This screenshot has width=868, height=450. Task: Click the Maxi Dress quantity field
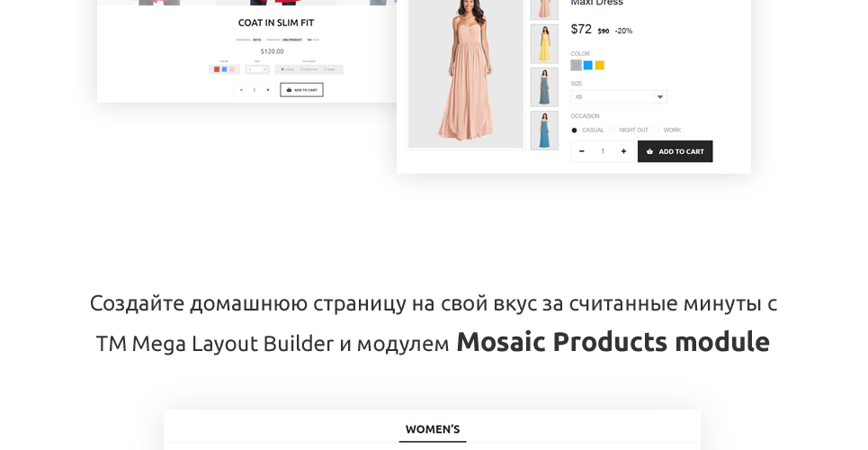pos(603,151)
